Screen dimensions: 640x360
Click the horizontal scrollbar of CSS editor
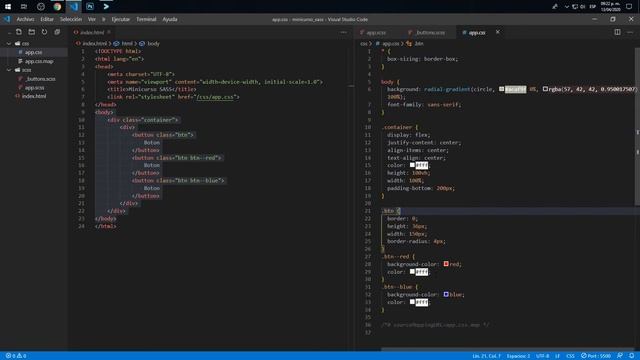click(508, 349)
